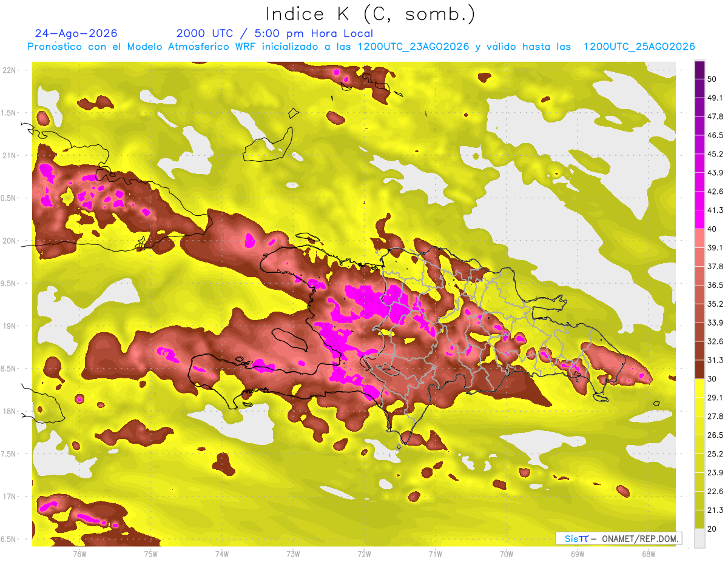This screenshot has height=562, width=728.
Task: Pick the salmon swatch between 39.1 and 40
Action: 699,238
